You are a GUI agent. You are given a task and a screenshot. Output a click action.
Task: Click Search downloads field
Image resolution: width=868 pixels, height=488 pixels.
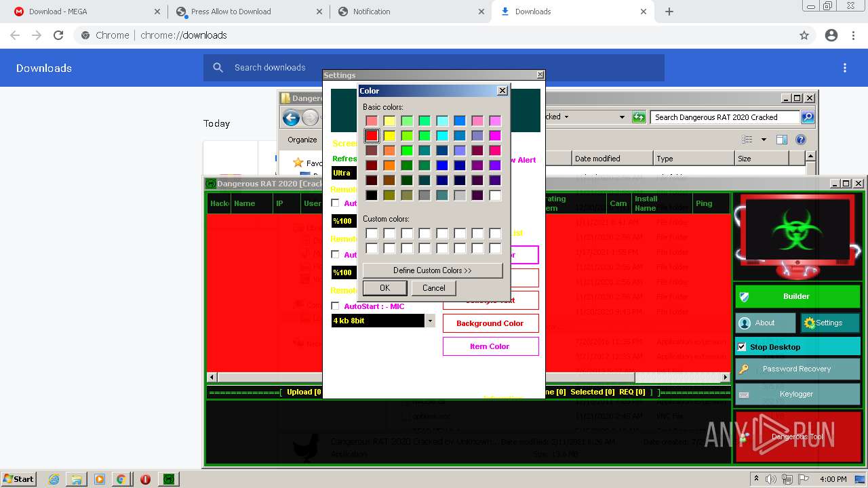coord(434,68)
